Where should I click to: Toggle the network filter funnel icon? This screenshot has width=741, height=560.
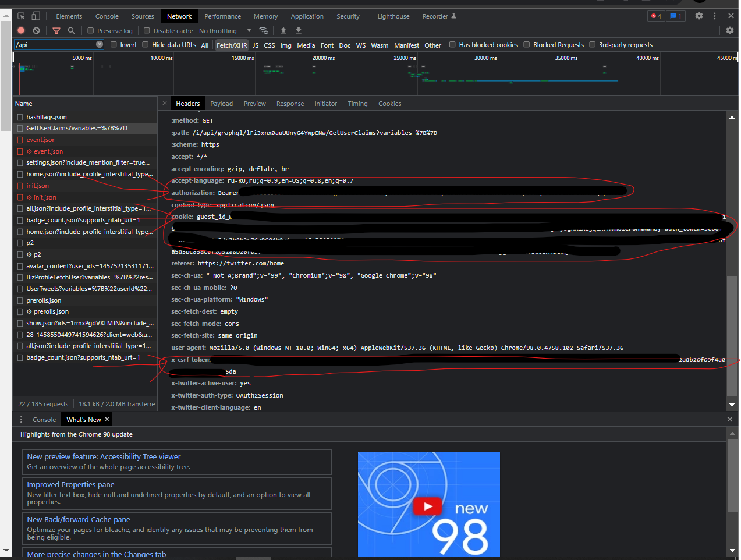[56, 30]
